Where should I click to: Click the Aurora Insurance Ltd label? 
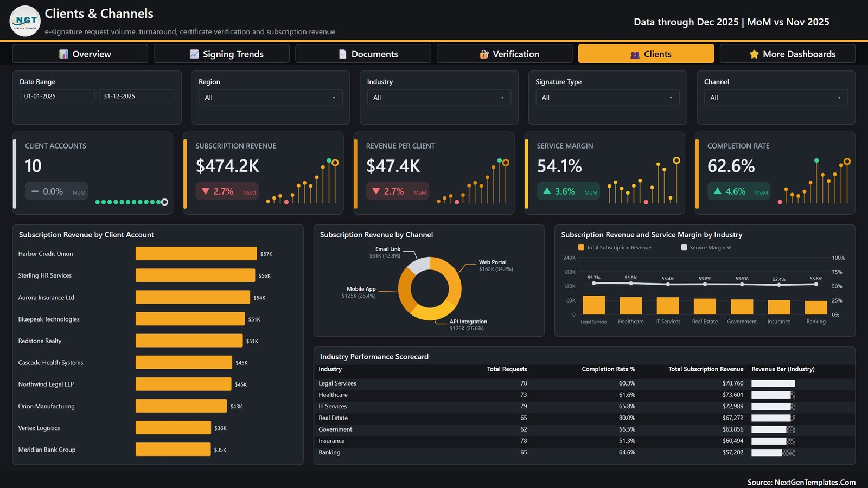coord(46,298)
